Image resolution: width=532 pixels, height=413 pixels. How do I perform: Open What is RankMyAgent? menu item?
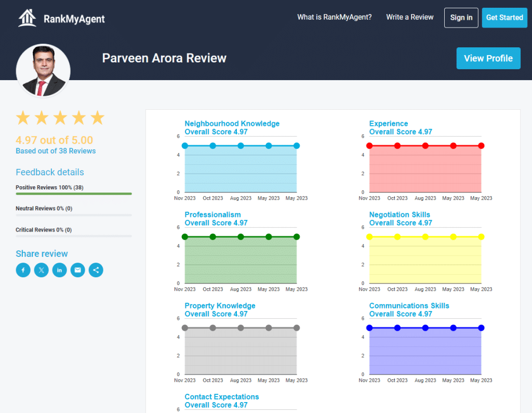coord(335,17)
